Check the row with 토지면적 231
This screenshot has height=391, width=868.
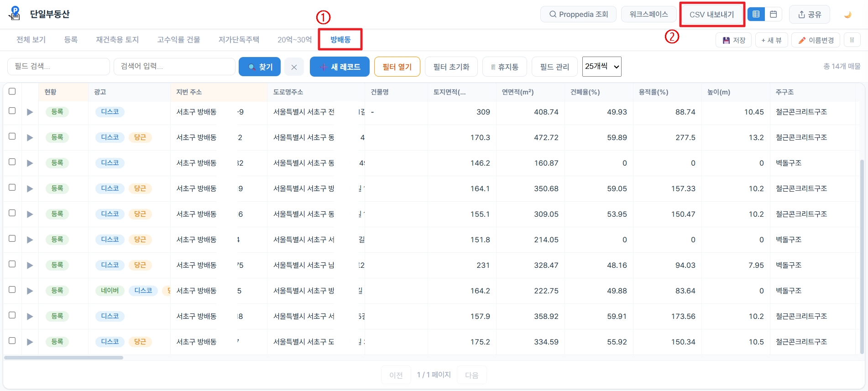coord(12,264)
